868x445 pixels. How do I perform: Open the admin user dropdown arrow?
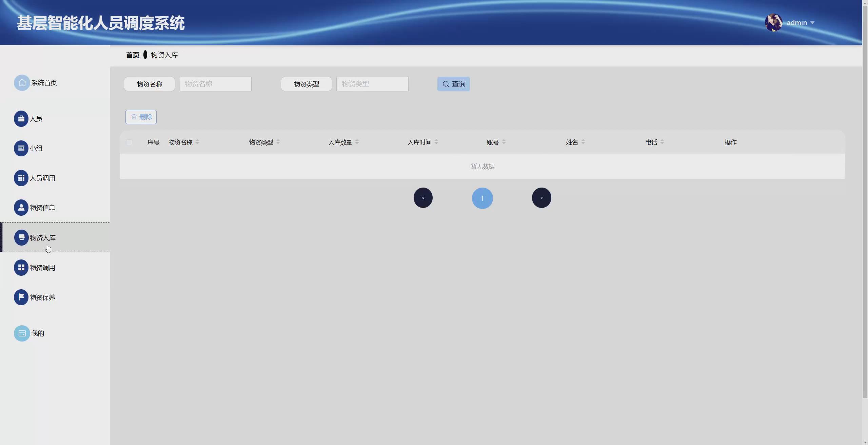[812, 23]
